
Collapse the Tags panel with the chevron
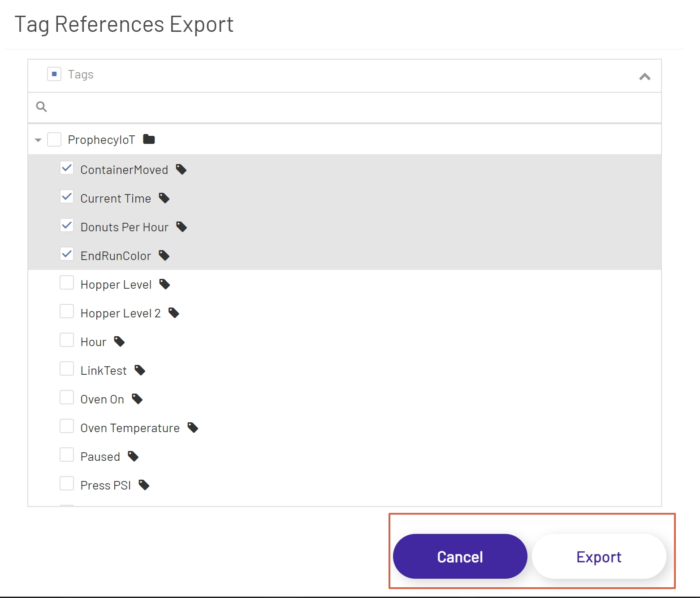tap(645, 76)
